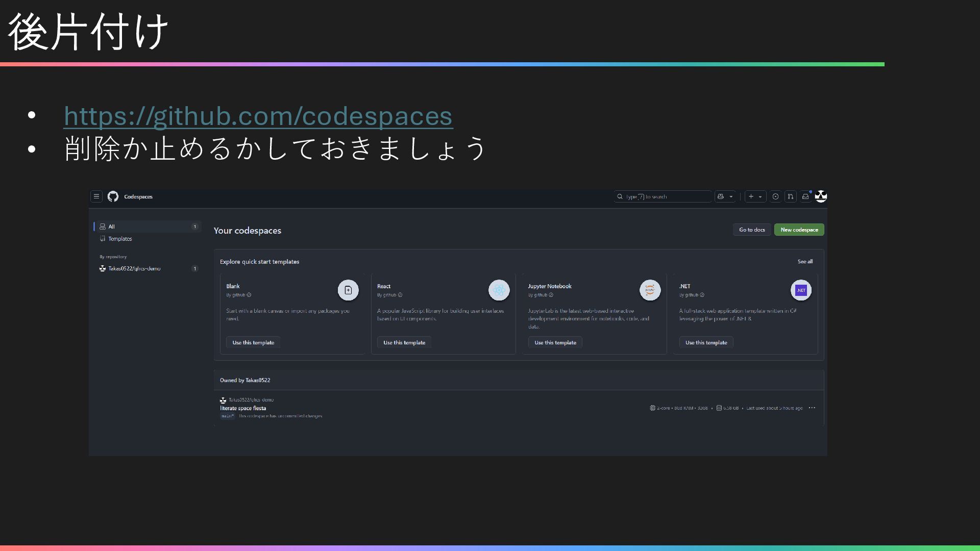Open the Copilot icon in header

coord(721,196)
